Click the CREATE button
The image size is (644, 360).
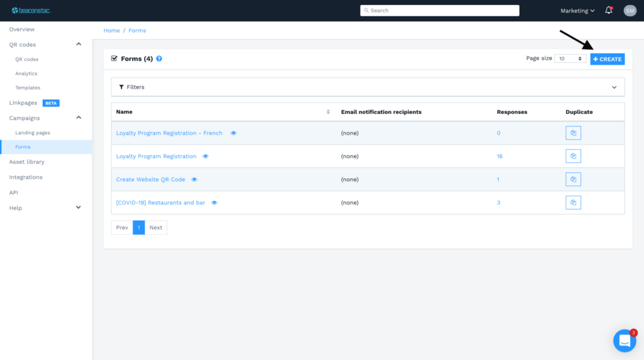coord(608,59)
